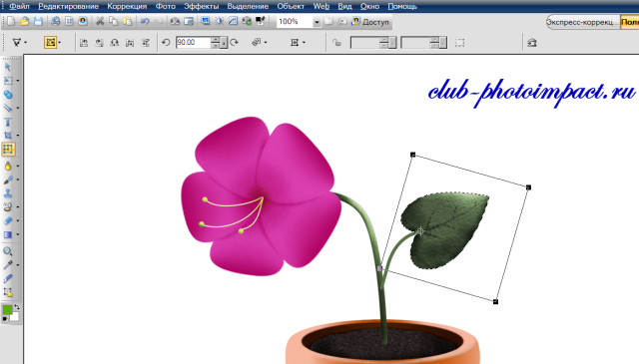Image resolution: width=639 pixels, height=364 pixels.
Task: Click the Cut scissors icon
Action: (100, 21)
